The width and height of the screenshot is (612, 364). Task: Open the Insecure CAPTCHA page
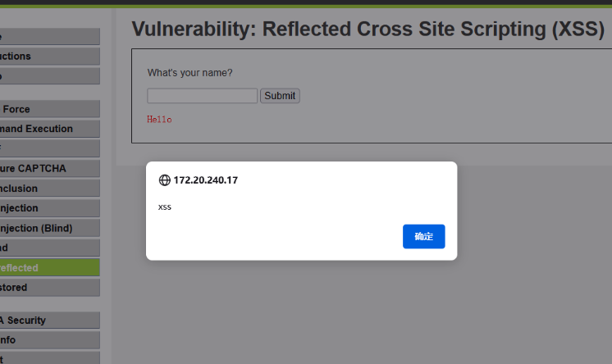(49, 169)
